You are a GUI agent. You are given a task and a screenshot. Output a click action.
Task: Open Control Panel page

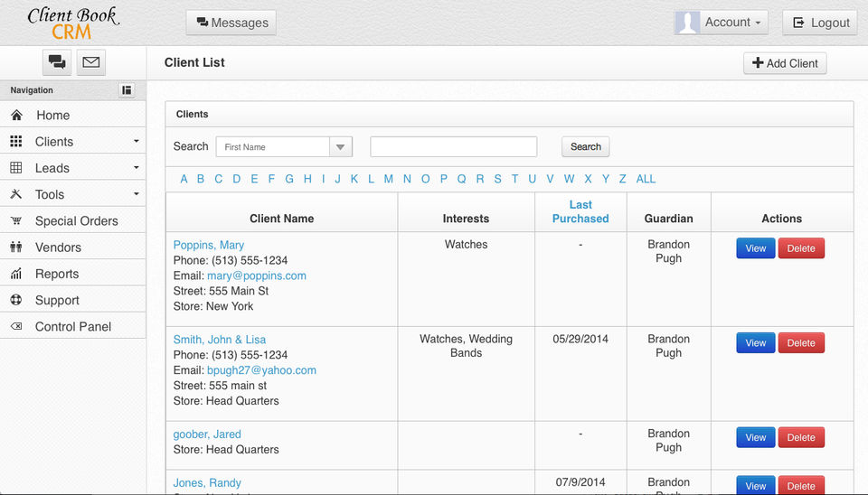(x=73, y=327)
